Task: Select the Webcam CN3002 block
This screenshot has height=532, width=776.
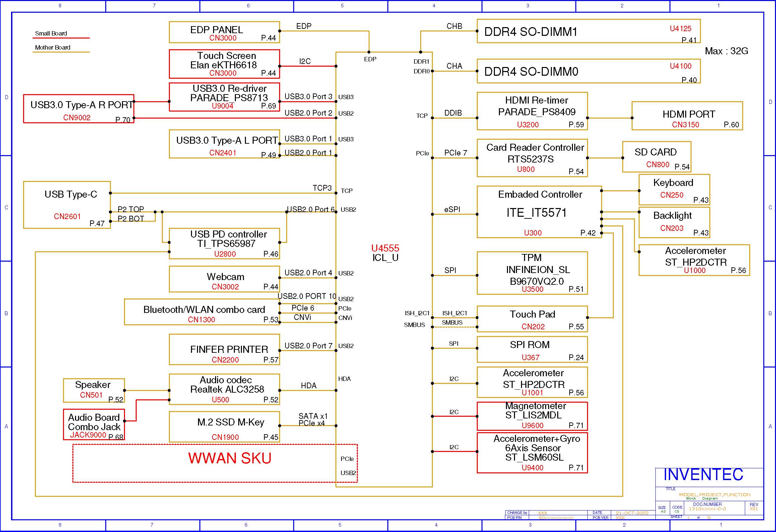Action: coord(224,279)
